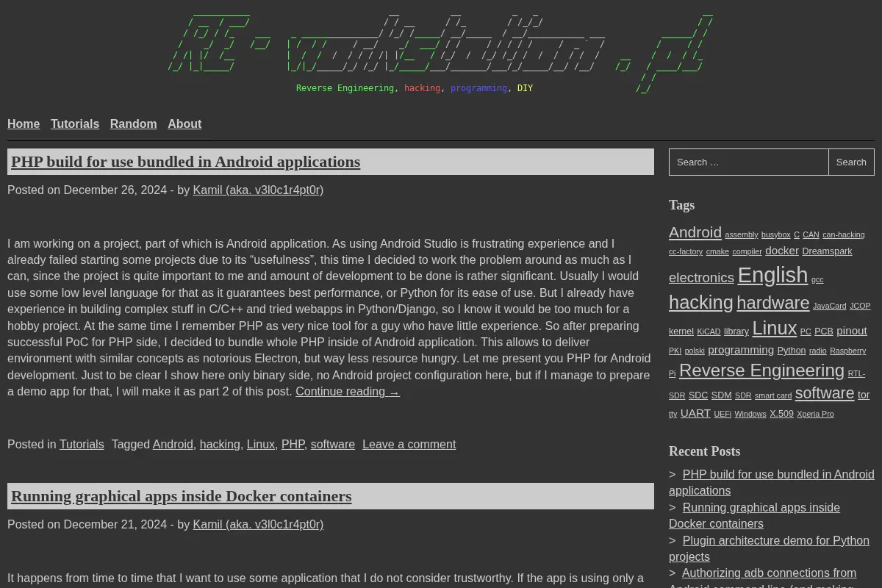Open the pinout tag
Viewport: 882px width, 588px height.
(852, 331)
